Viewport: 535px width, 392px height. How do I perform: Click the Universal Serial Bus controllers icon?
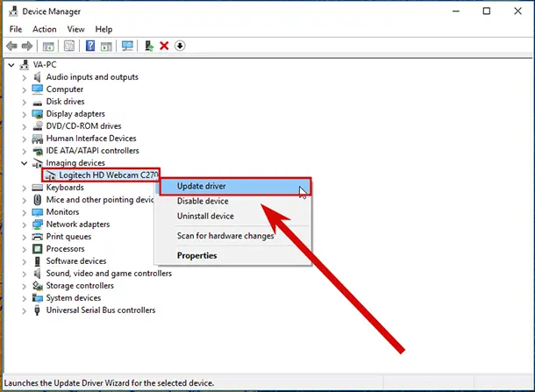click(x=37, y=310)
